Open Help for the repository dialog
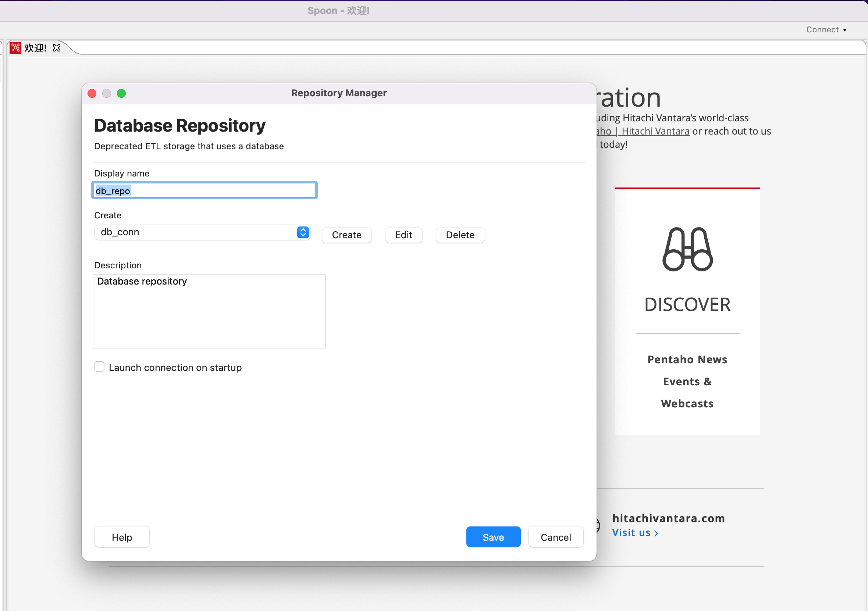 [122, 537]
